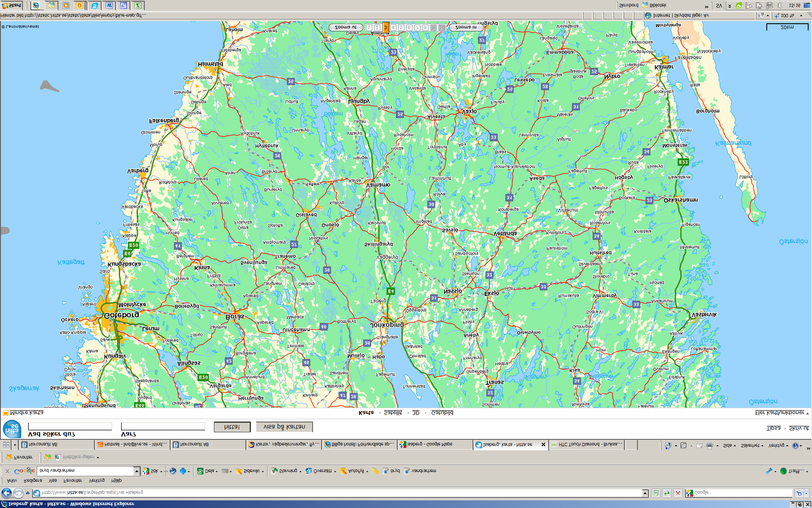Open the blue Help question icon
The width and height of the screenshot is (812, 508).
point(796,445)
